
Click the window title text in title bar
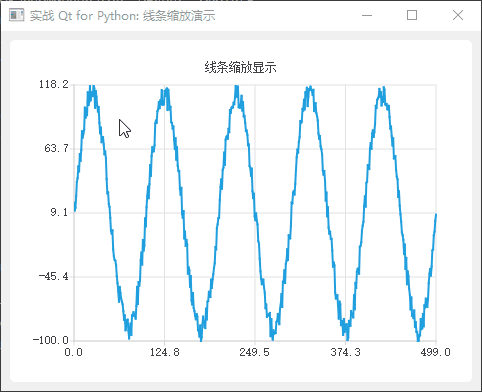122,16
